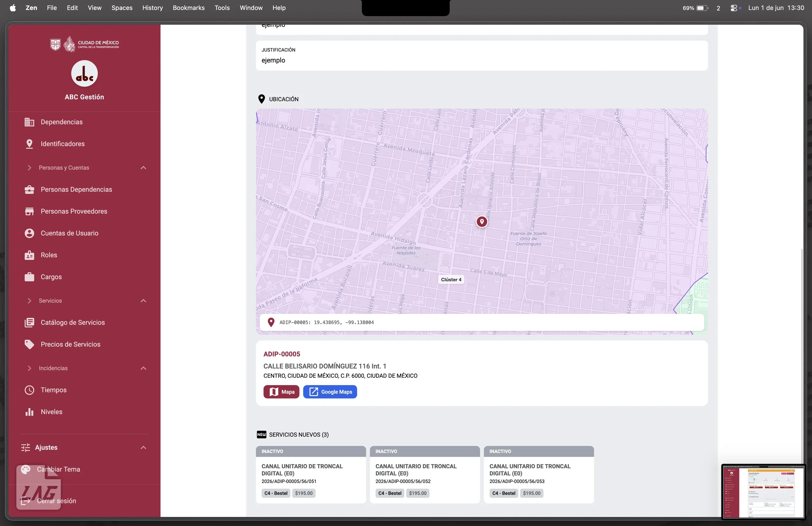Open the Spaces menu

pos(122,8)
